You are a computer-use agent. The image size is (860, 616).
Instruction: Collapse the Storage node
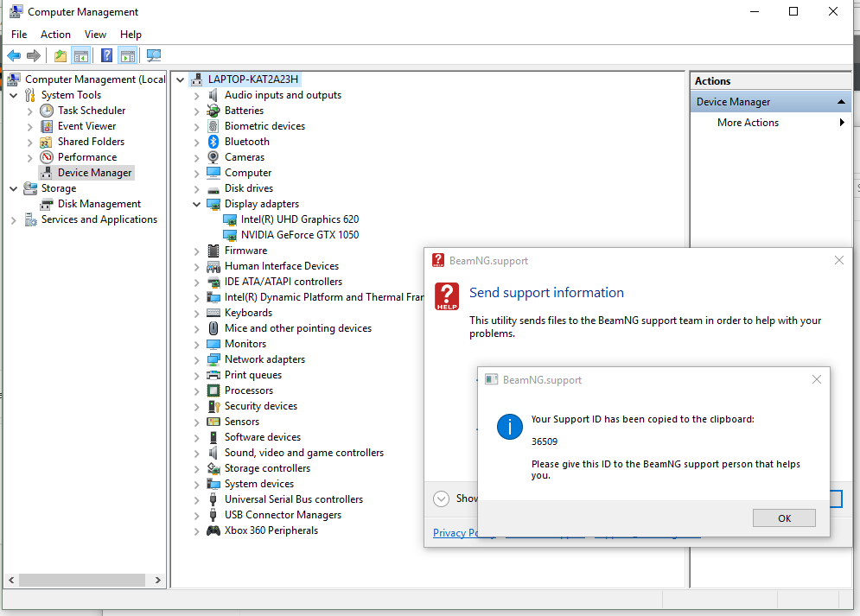point(14,188)
